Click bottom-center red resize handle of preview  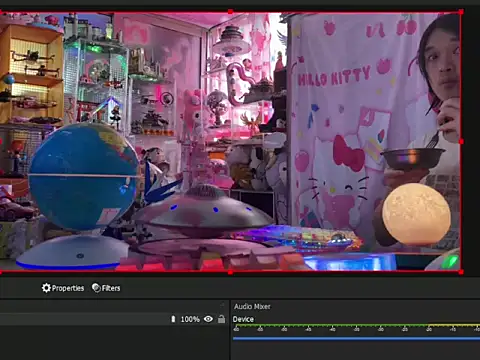click(x=230, y=272)
